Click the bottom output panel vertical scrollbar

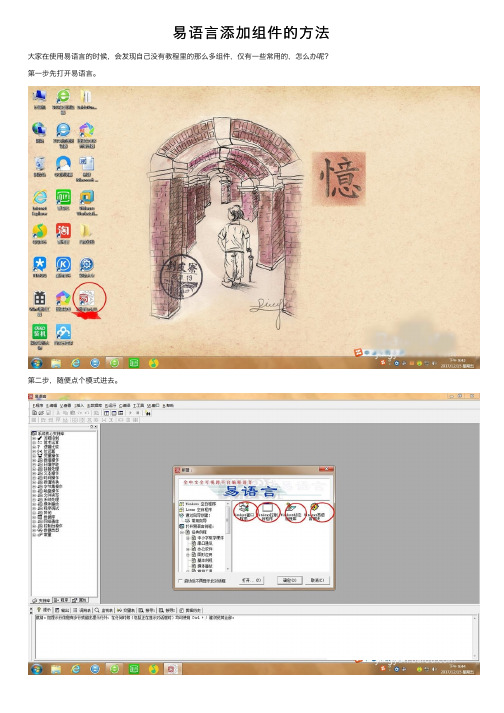coord(474,637)
